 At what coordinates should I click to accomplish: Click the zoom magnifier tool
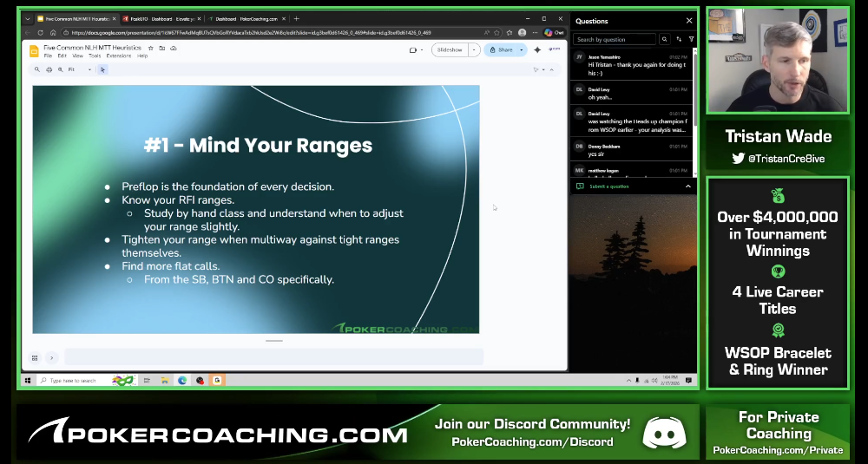pyautogui.click(x=61, y=69)
